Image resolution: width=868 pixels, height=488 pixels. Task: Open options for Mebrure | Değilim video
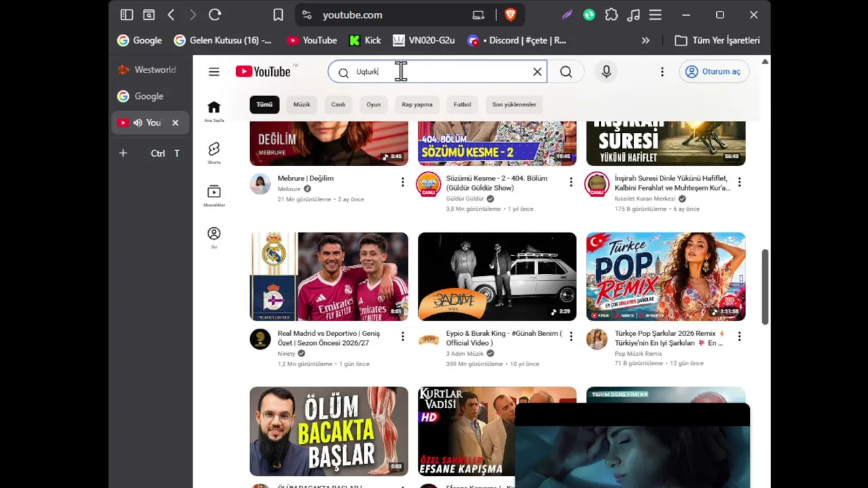tap(403, 182)
